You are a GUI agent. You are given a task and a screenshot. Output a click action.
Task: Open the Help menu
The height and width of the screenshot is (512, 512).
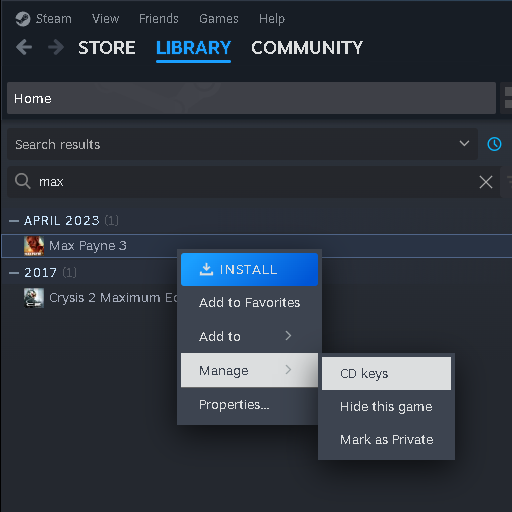[x=272, y=19]
